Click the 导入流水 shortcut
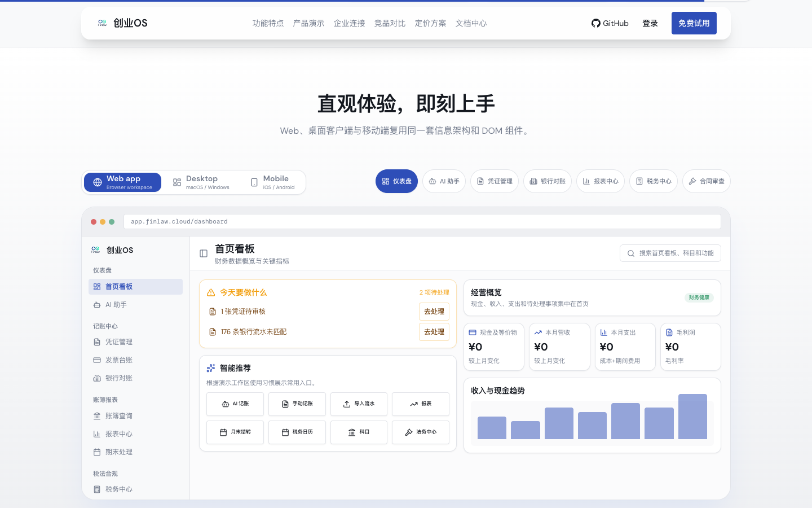The image size is (812, 508). [x=359, y=404]
